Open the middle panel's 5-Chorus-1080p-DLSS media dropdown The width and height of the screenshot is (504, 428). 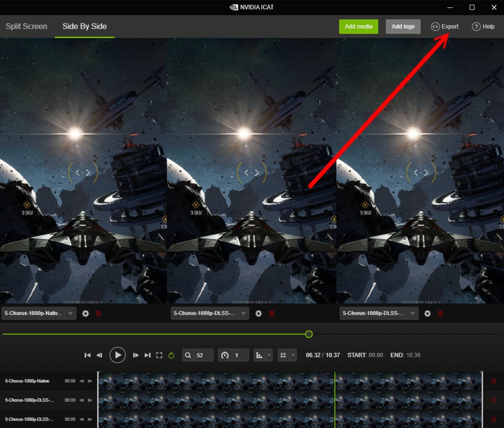(210, 313)
